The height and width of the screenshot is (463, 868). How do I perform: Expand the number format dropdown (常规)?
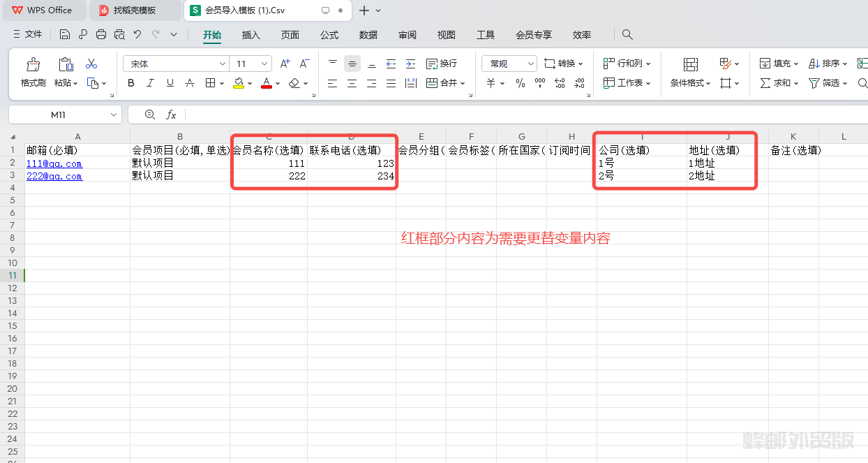[530, 64]
